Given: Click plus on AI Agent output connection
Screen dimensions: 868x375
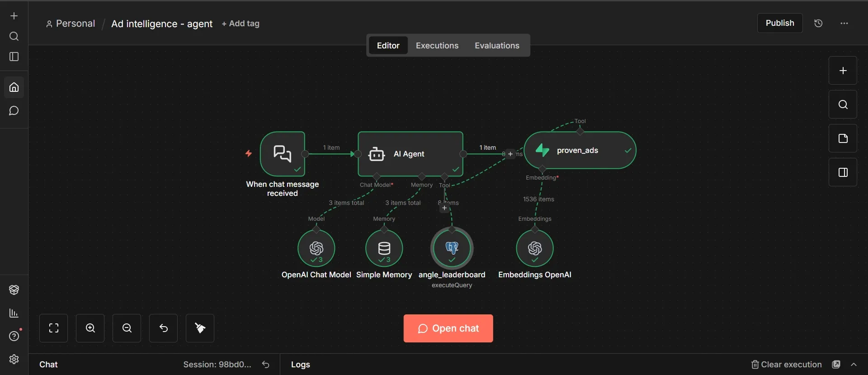Looking at the screenshot, I should click(x=510, y=154).
